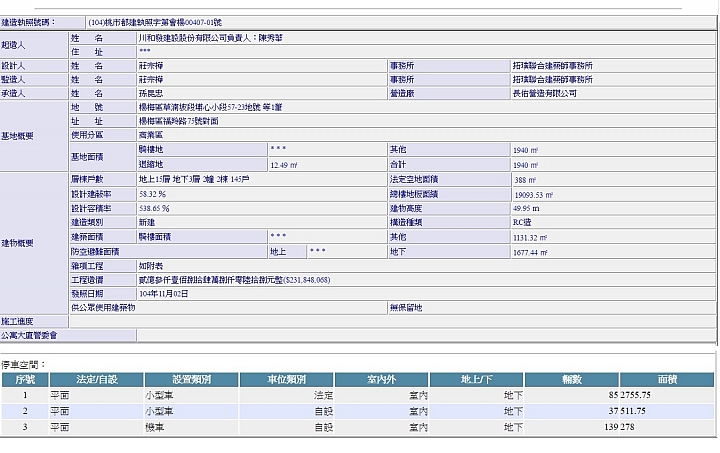Select the 層棟戶數 value with 145戶
Viewport: 720px width, 453px height.
point(194,179)
